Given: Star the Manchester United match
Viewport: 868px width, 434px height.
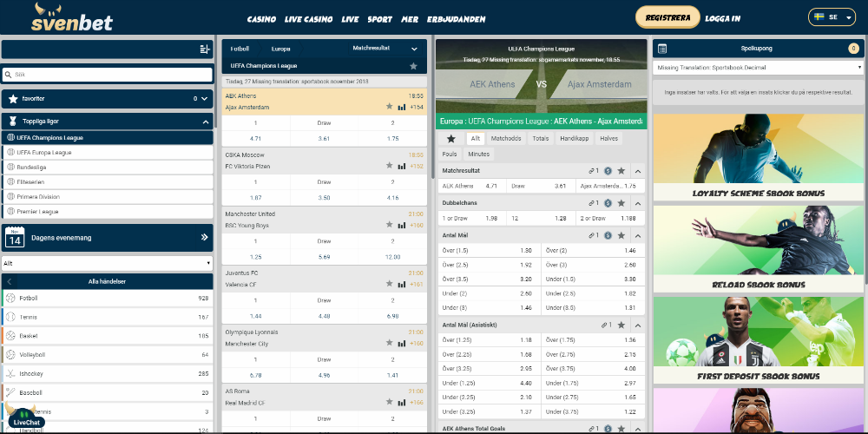Looking at the screenshot, I should [389, 225].
